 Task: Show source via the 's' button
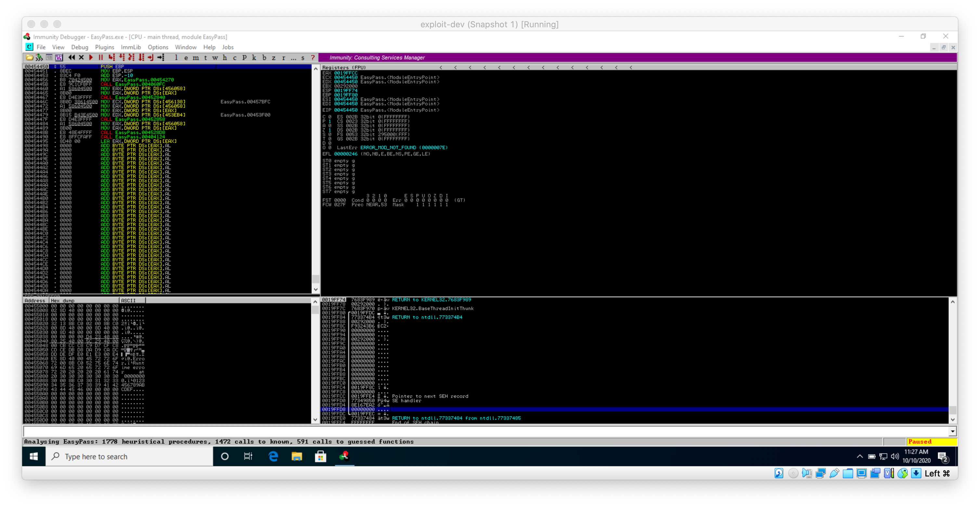[x=303, y=58]
